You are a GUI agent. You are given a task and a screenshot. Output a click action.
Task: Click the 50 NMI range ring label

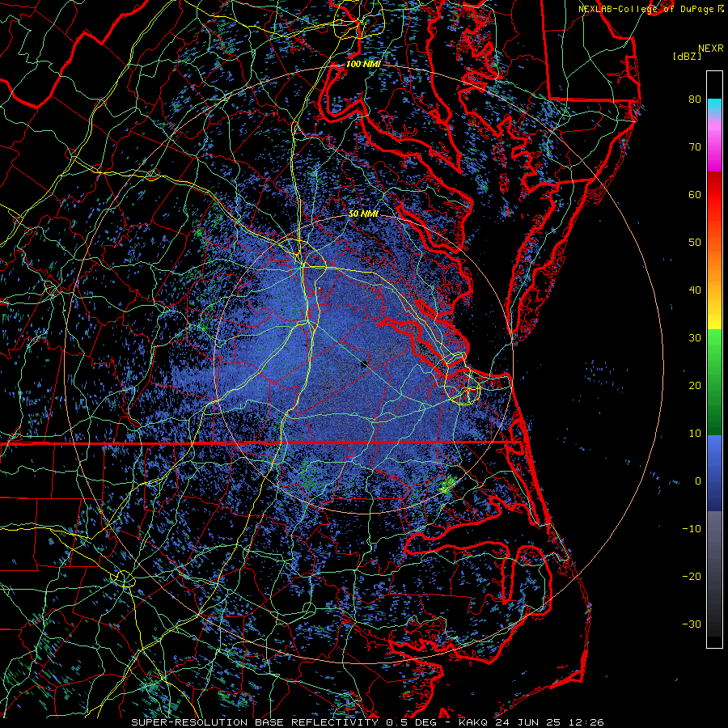pyautogui.click(x=363, y=214)
